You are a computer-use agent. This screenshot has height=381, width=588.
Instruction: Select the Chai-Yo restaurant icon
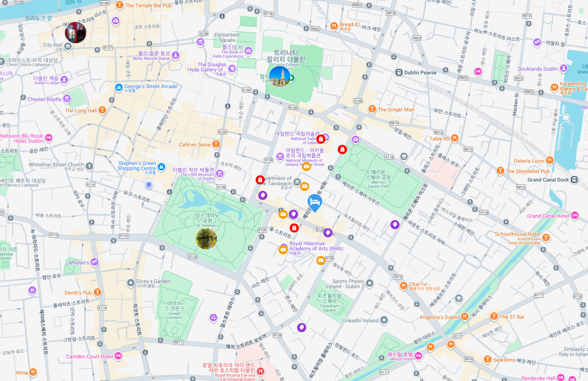404,285
